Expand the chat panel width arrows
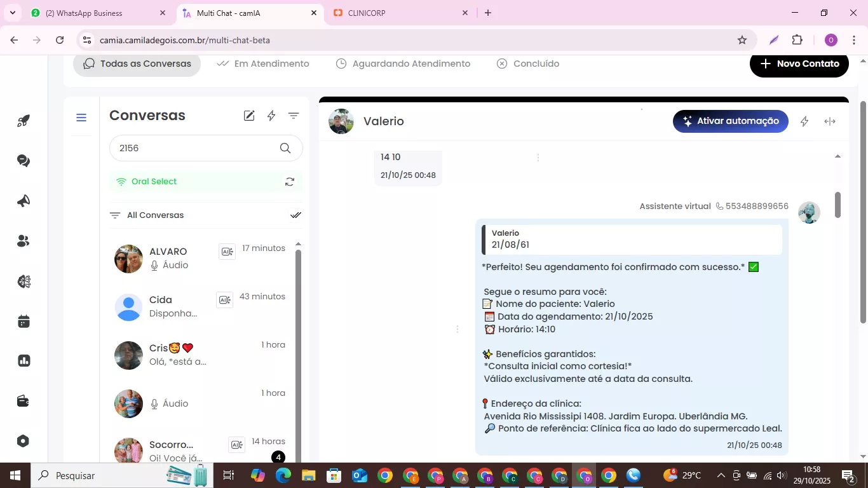The height and width of the screenshot is (488, 868). click(x=830, y=121)
